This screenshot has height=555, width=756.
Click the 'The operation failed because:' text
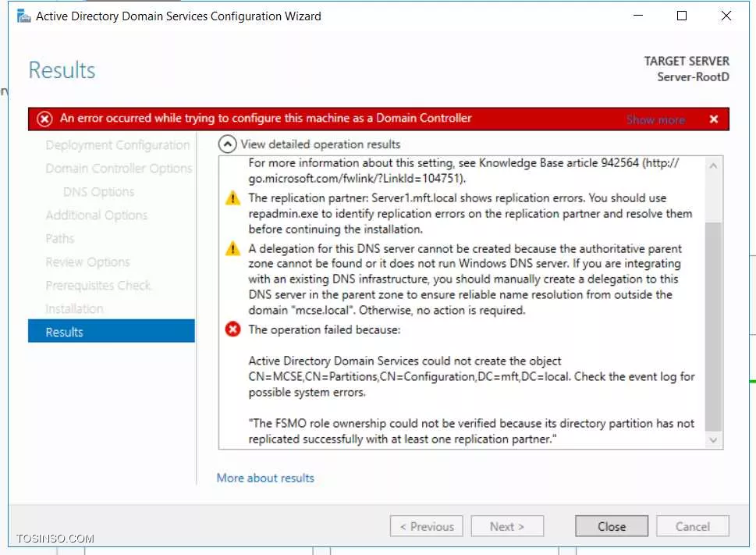324,330
